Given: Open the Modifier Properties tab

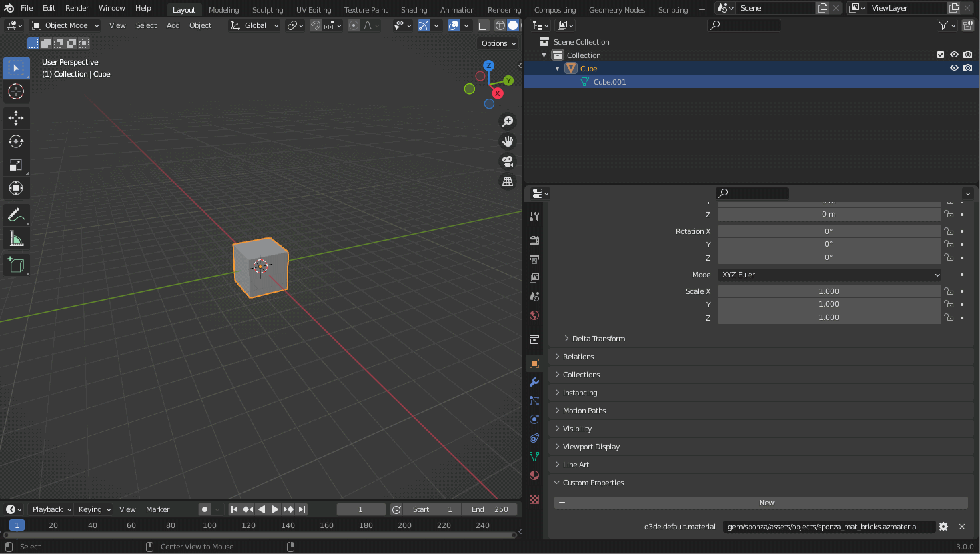Looking at the screenshot, I should (534, 382).
